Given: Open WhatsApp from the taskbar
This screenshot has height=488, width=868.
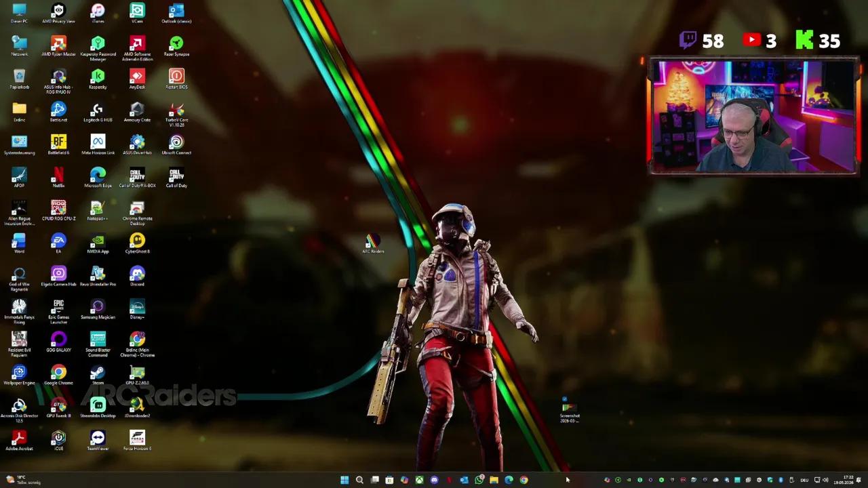Looking at the screenshot, I should click(x=479, y=480).
